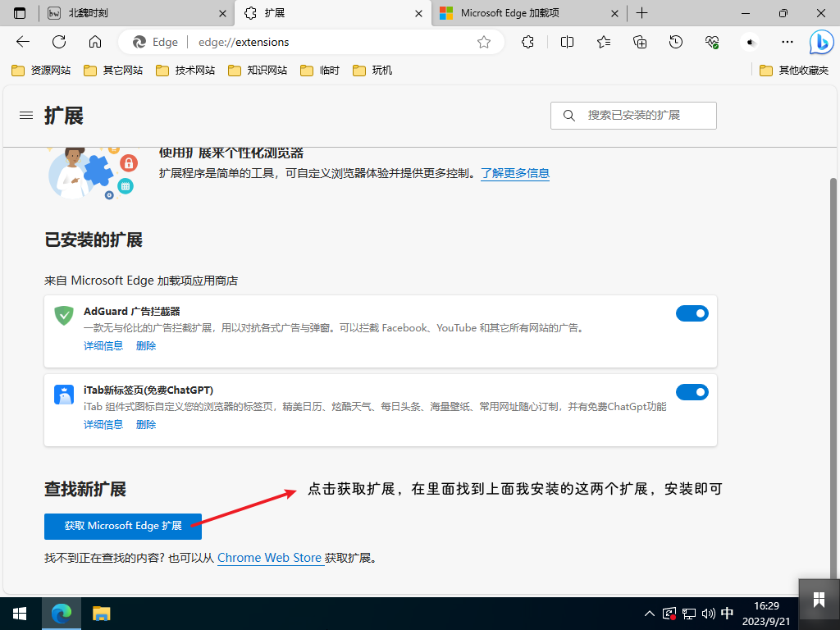
Task: Open 详细信息 for iTab新标签页
Action: (103, 424)
